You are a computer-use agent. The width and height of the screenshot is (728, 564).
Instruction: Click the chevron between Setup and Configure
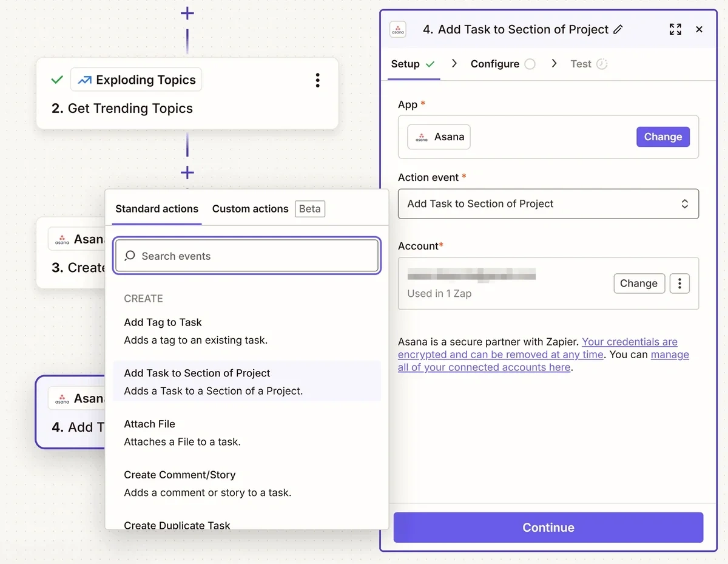(454, 64)
